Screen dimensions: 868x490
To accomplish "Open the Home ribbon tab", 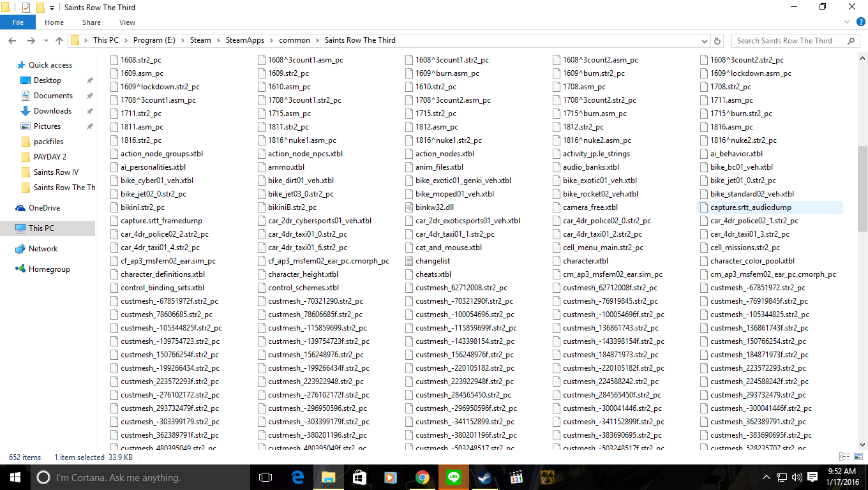I will point(54,22).
